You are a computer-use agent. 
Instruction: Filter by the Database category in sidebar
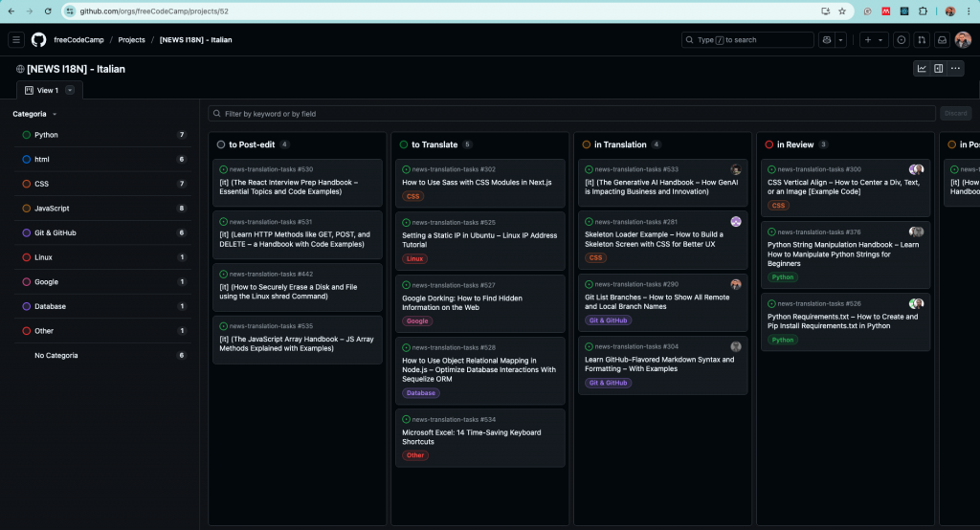tap(103, 306)
